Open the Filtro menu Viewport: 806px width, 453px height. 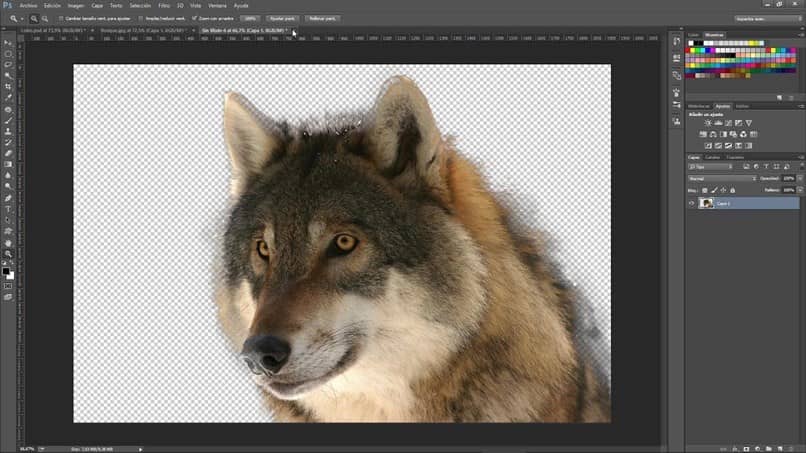[x=163, y=5]
